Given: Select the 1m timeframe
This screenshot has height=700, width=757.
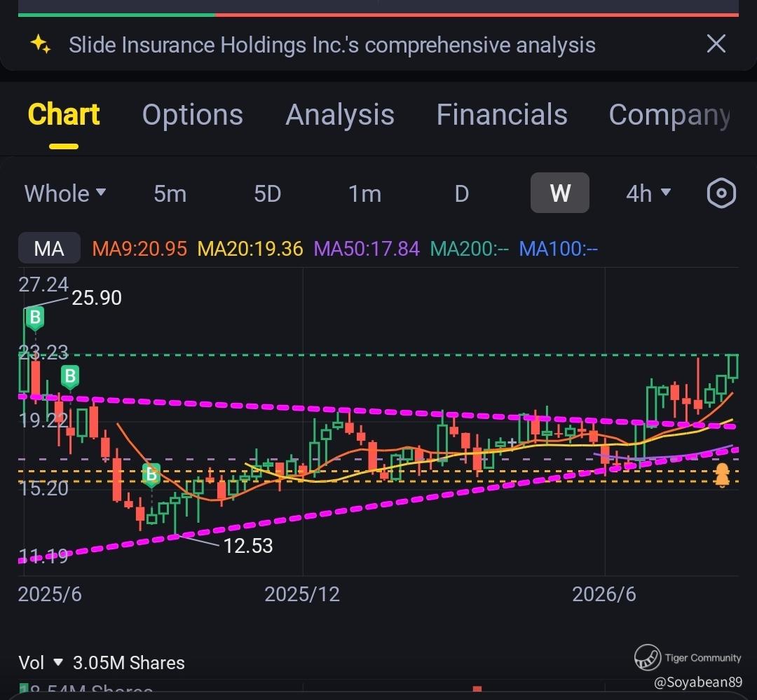Looking at the screenshot, I should coord(365,193).
